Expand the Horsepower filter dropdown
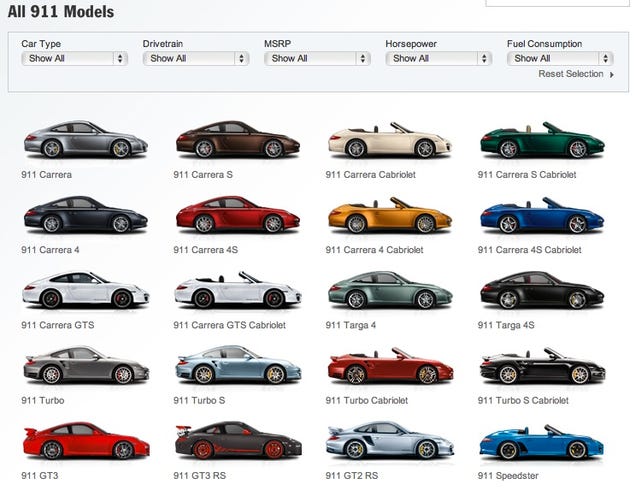 [x=438, y=58]
